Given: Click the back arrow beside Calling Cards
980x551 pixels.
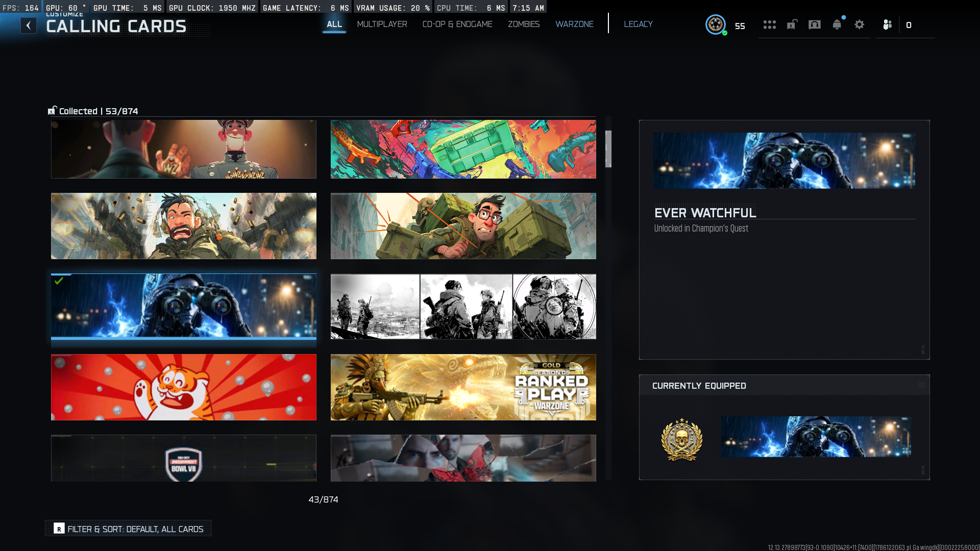Looking at the screenshot, I should (x=29, y=26).
